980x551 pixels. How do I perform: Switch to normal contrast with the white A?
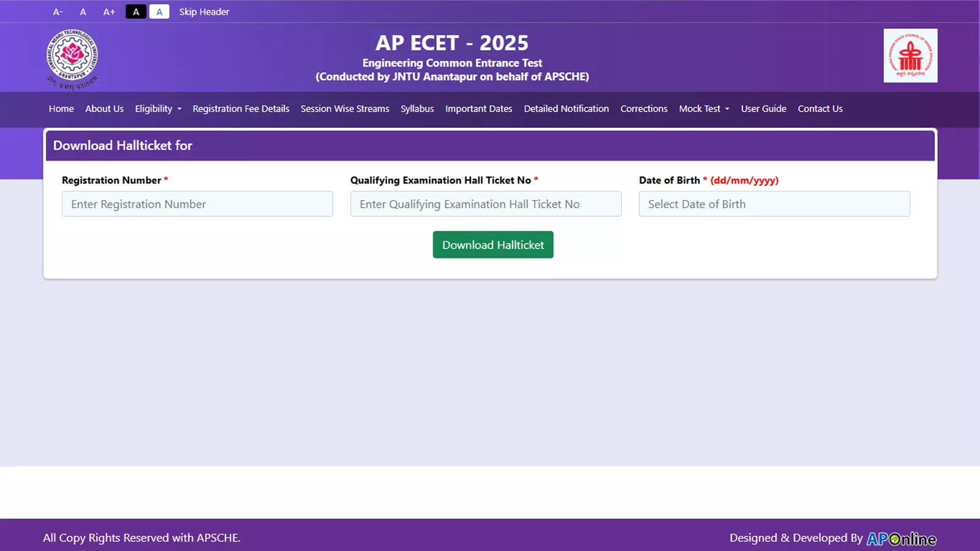pyautogui.click(x=159, y=11)
